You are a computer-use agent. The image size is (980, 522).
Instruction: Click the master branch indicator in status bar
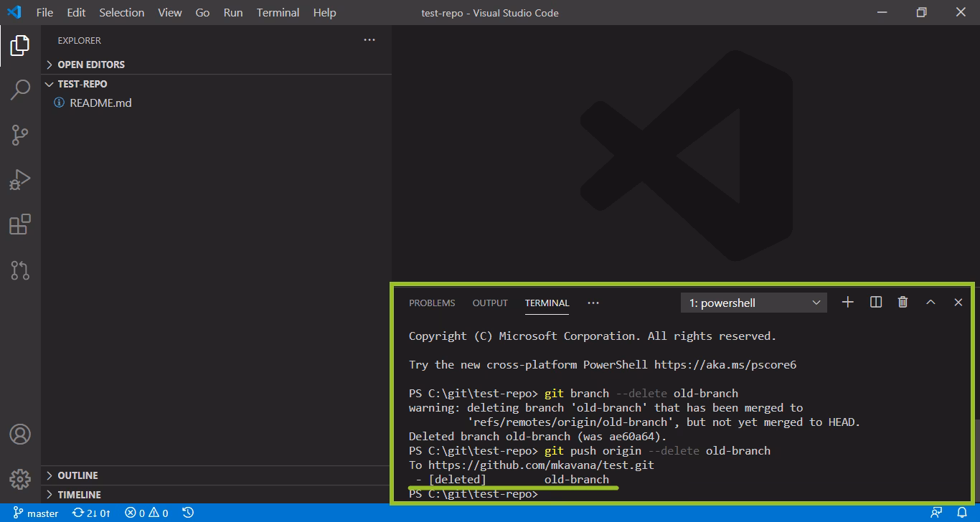[x=36, y=513]
